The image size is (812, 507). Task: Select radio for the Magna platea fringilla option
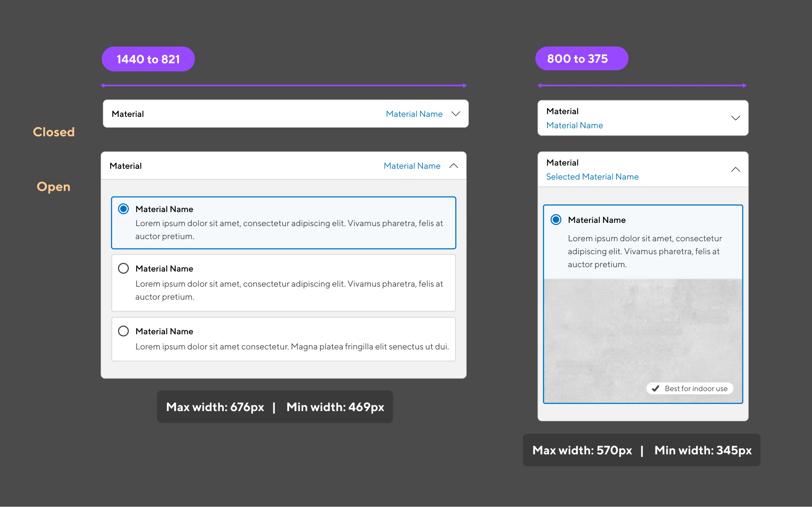[123, 331]
